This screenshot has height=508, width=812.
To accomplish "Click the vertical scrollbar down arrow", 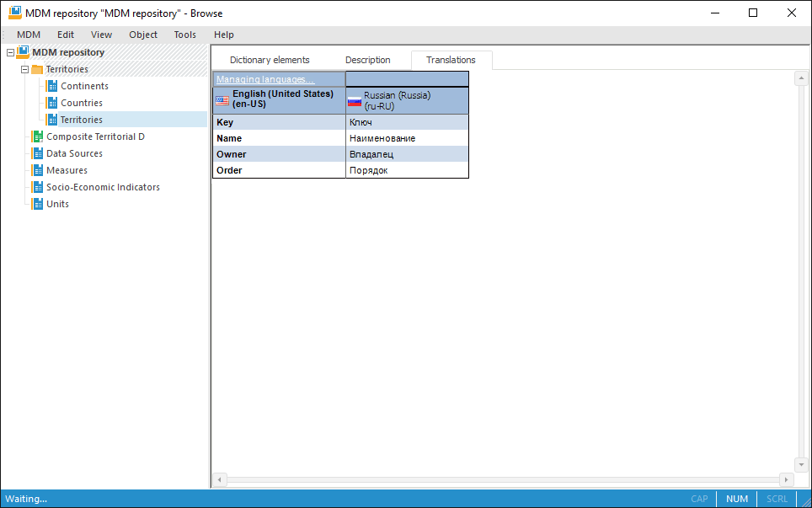I will 800,464.
